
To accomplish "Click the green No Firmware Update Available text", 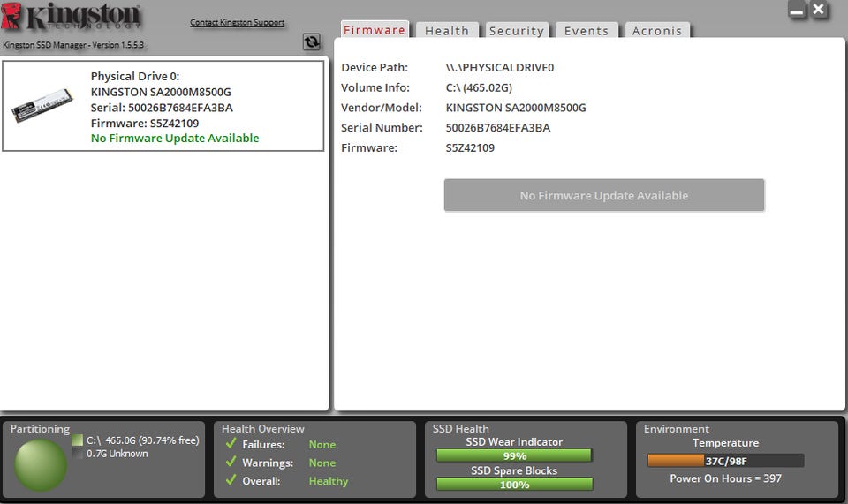I will click(x=175, y=139).
